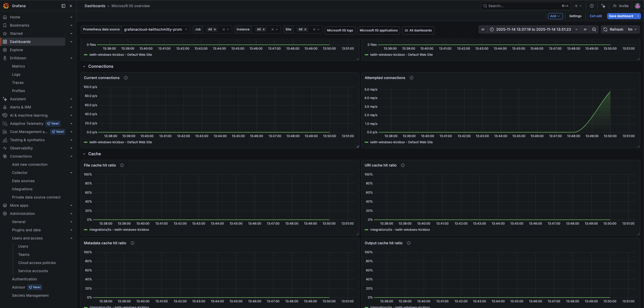Click the zoom out time range icon
644x308 pixels.
(x=594, y=29)
